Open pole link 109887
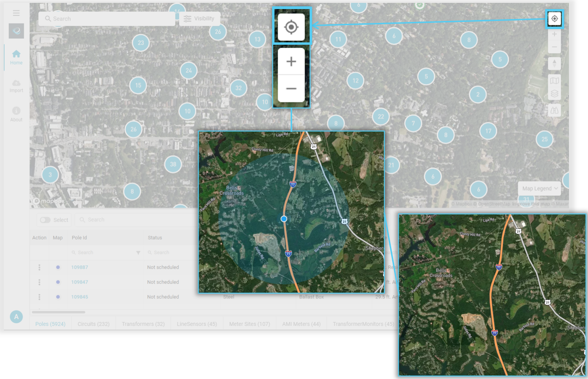 pos(80,267)
